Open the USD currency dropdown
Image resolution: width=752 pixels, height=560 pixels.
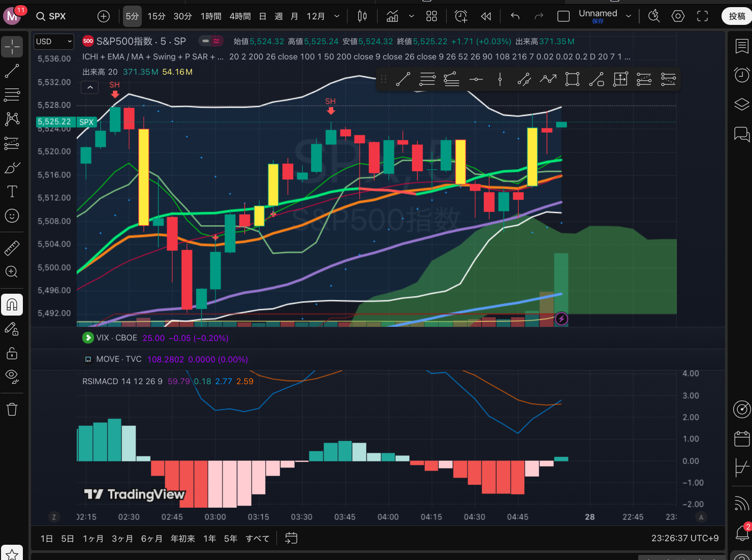point(54,41)
